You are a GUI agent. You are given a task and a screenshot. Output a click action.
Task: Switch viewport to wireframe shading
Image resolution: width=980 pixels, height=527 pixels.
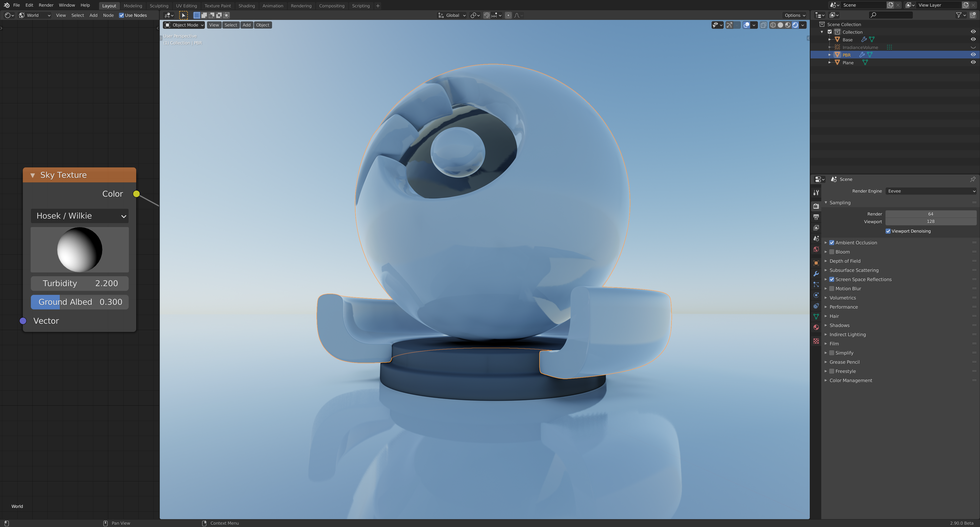point(773,25)
